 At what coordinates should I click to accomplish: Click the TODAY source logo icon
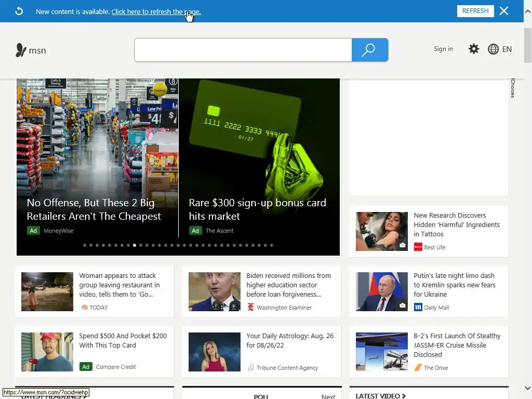[x=84, y=308]
